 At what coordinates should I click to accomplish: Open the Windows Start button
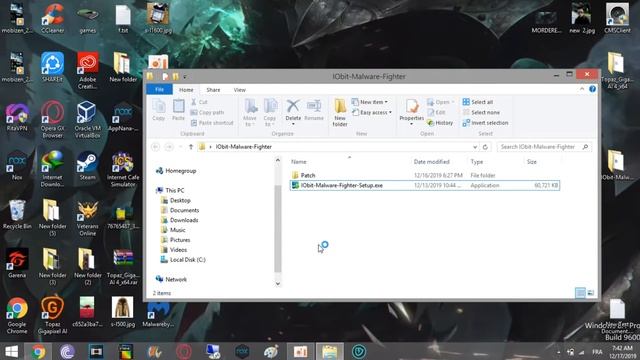(11, 351)
